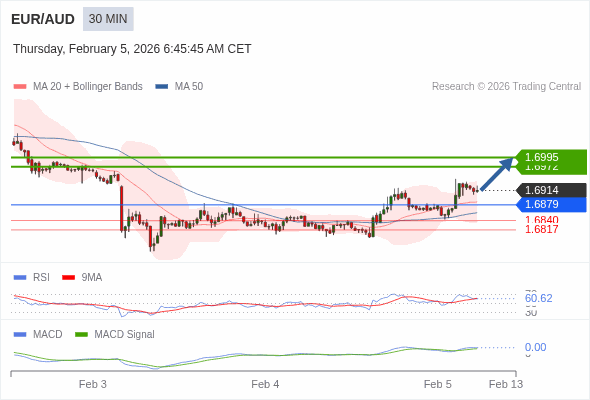
Task: Click the 'RSI' legend label
Action: [41, 278]
